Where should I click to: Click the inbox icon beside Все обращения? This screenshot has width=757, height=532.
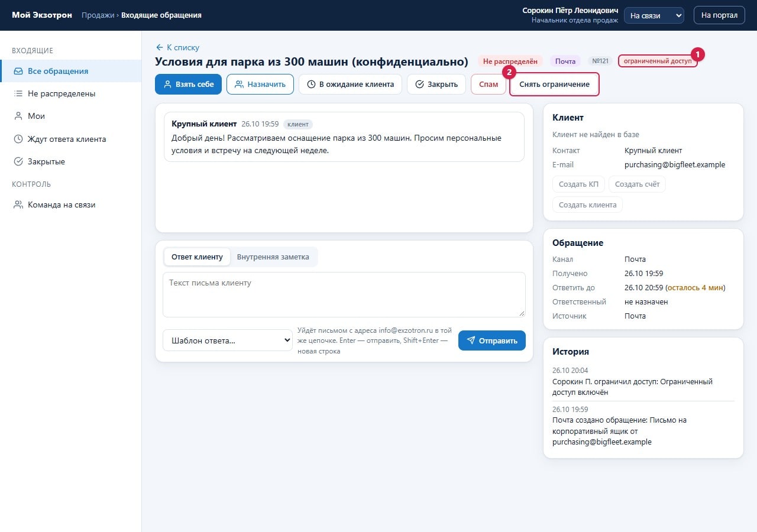tap(18, 71)
